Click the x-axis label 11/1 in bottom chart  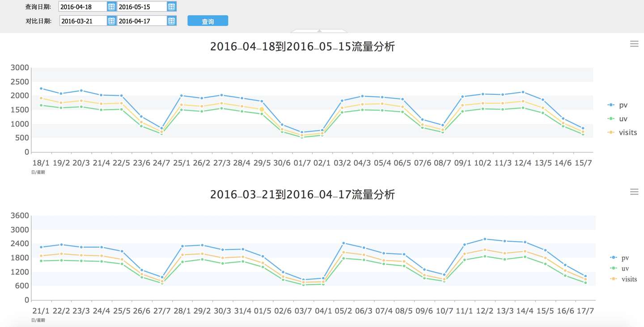click(x=464, y=311)
